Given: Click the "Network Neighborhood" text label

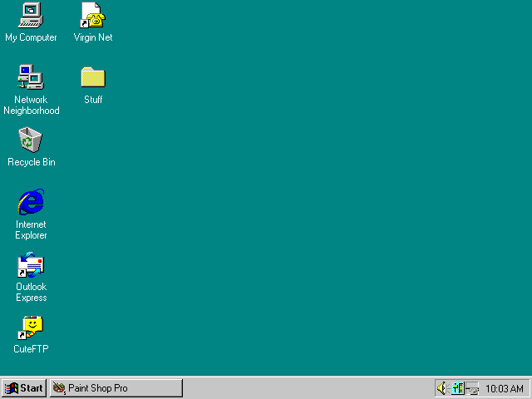Looking at the screenshot, I should pyautogui.click(x=31, y=105).
